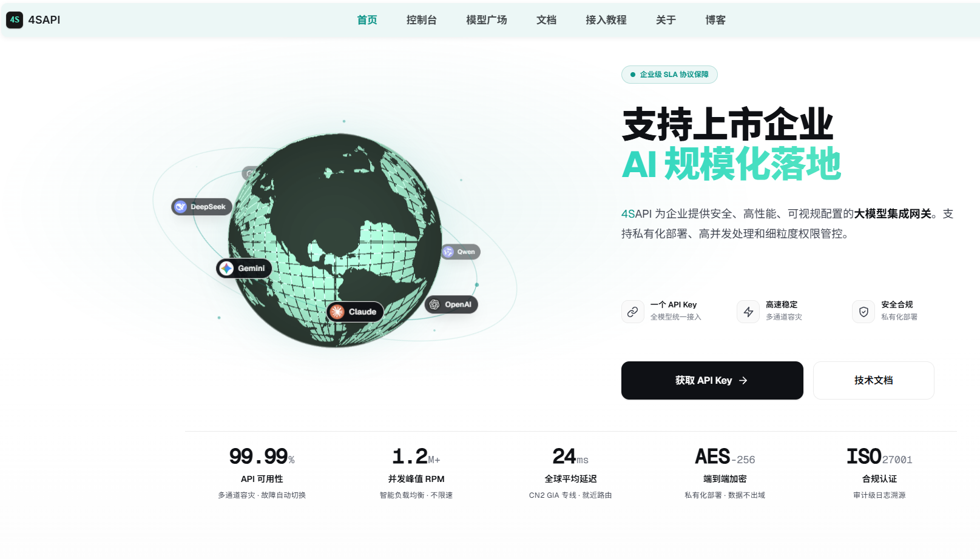This screenshot has height=559, width=980.
Task: Open the 技术文档 button
Action: 874,380
